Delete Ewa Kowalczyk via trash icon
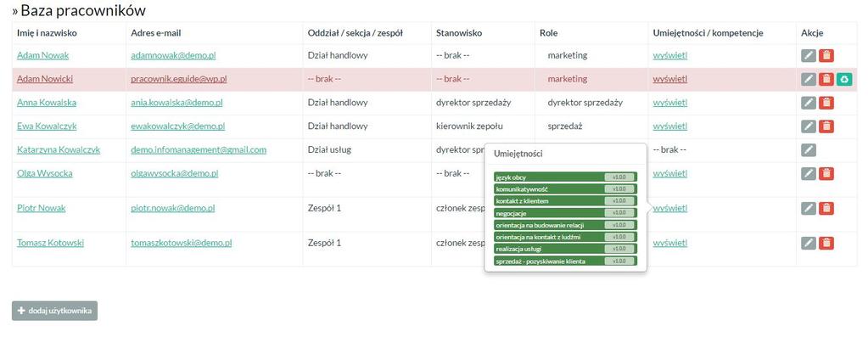 [x=826, y=126]
